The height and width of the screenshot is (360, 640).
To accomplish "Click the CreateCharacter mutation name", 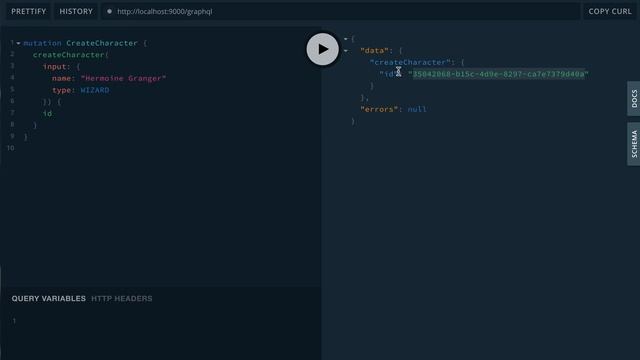I will point(102,43).
